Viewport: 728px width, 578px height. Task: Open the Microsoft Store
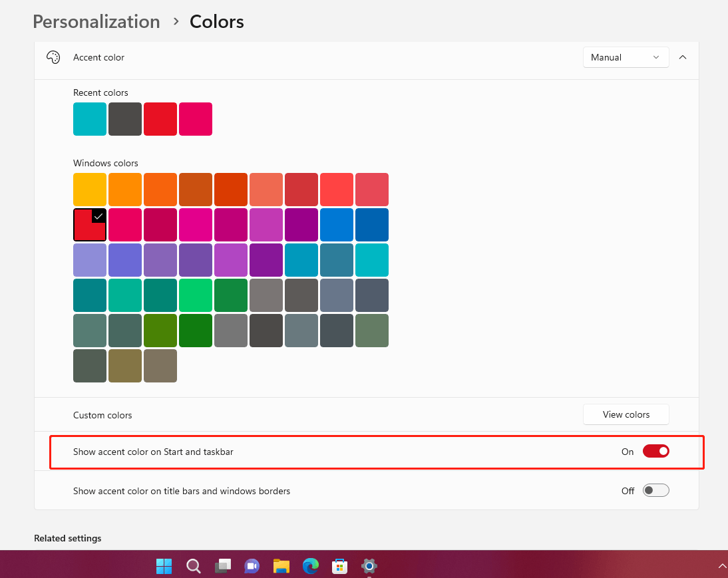coord(339,566)
